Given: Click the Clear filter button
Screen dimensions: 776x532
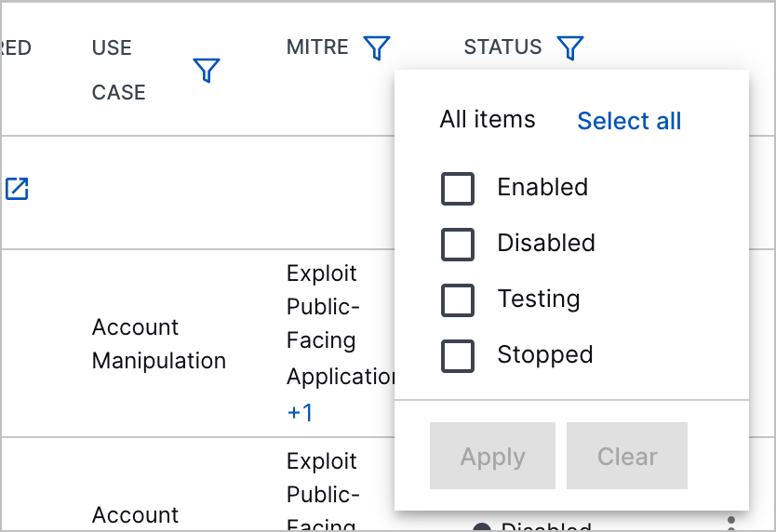Looking at the screenshot, I should 627,456.
